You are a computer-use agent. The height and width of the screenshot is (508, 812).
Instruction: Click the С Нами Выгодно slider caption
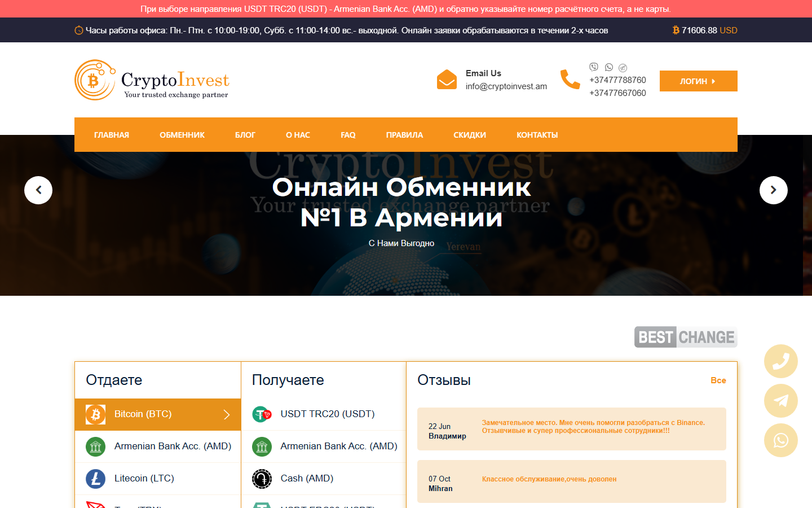coord(401,243)
